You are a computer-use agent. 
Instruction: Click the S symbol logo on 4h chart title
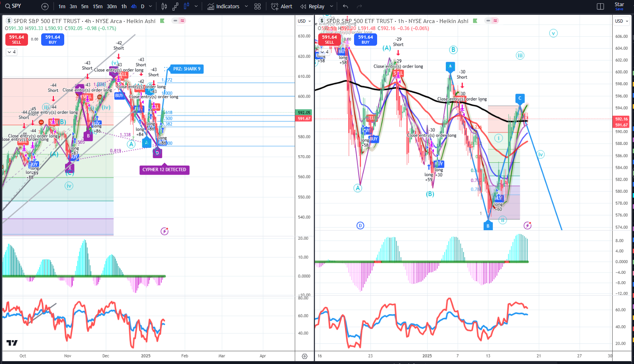(9, 21)
